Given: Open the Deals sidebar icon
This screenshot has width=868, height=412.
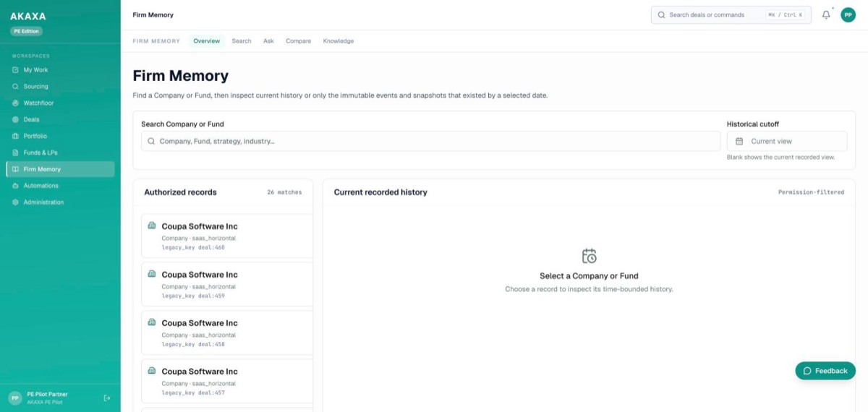Looking at the screenshot, I should point(16,120).
